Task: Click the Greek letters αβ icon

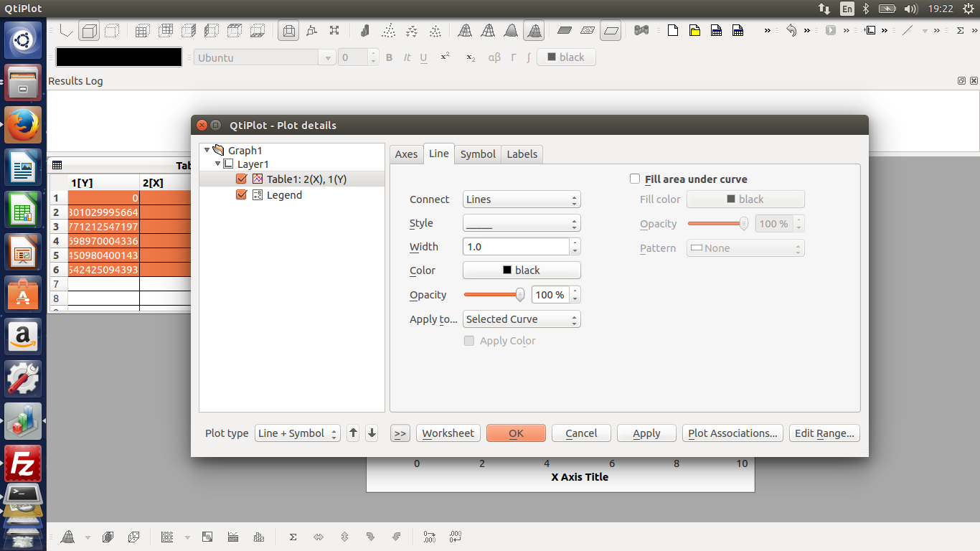Action: (494, 57)
